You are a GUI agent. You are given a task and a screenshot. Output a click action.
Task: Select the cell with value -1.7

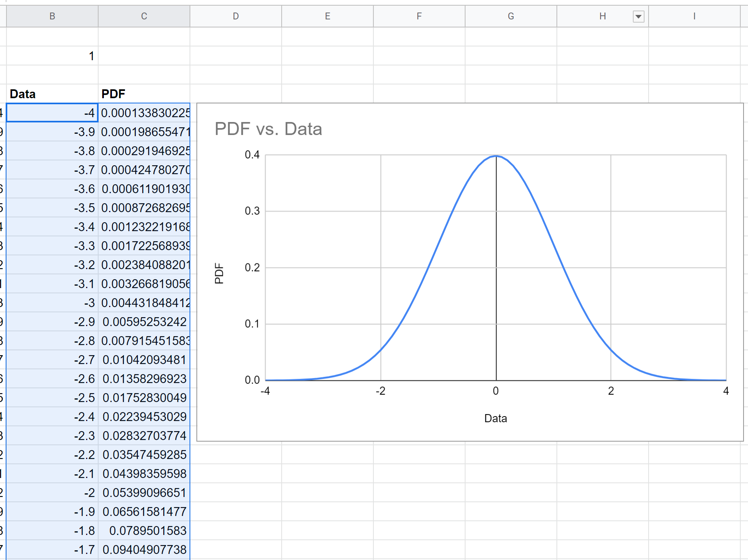(52, 549)
